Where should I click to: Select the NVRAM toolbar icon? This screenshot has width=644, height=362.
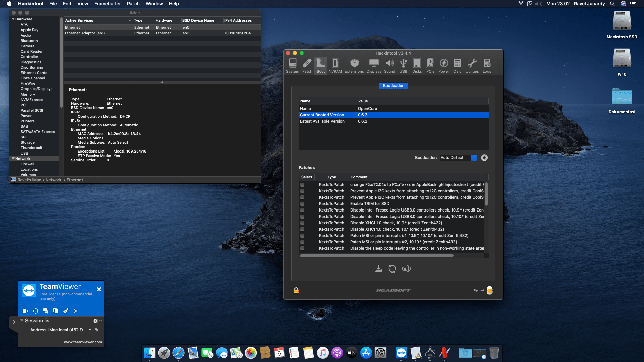click(x=335, y=66)
